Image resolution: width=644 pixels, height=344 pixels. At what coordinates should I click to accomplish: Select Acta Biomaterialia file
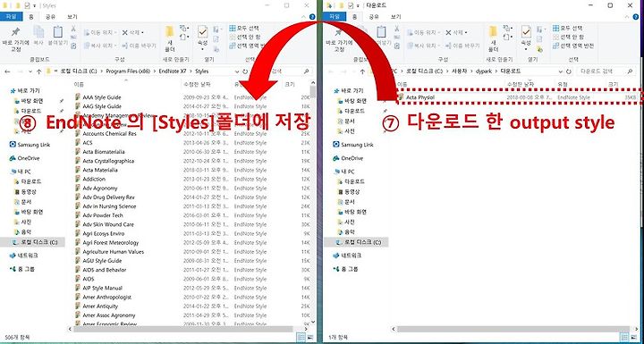[x=104, y=152]
